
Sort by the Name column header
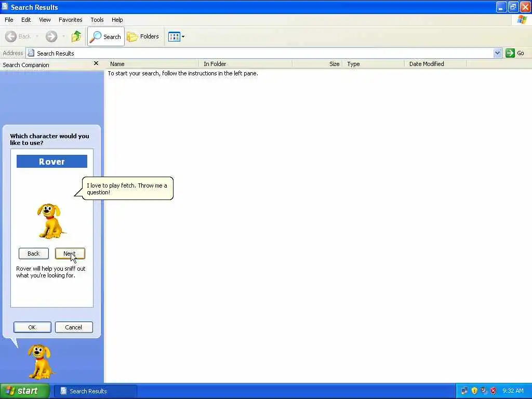point(153,64)
